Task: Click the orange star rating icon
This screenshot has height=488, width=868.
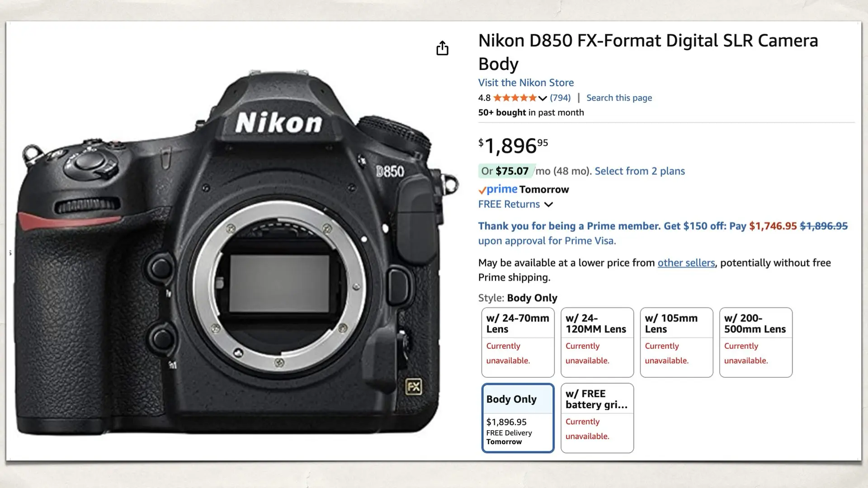Action: (x=515, y=98)
